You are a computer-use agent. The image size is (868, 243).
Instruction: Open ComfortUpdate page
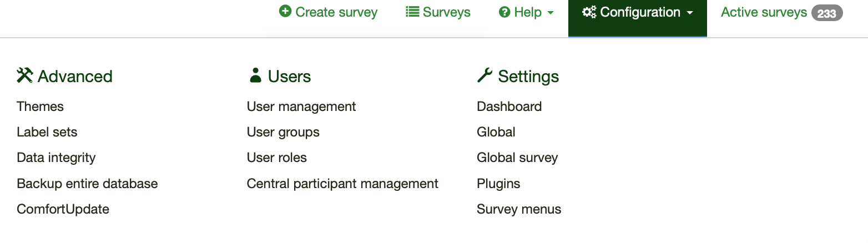[63, 209]
